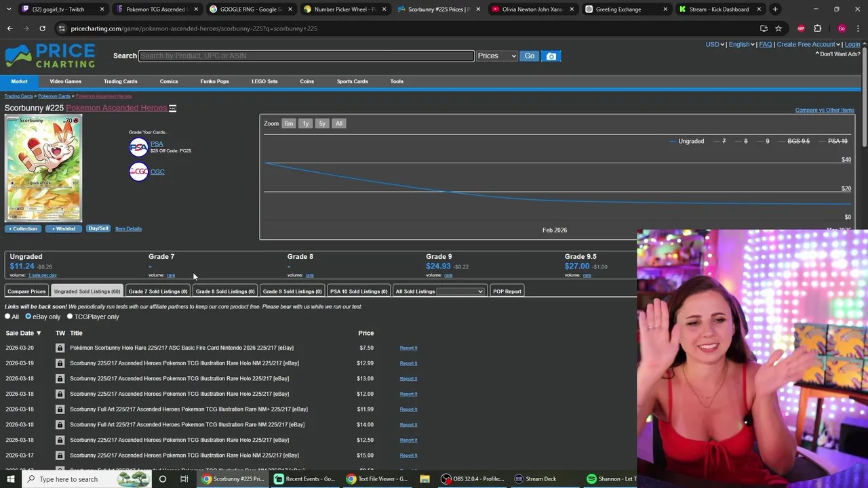Viewport: 868px width, 488px height.
Task: Open the ABP ad blocker extension
Action: (801, 28)
